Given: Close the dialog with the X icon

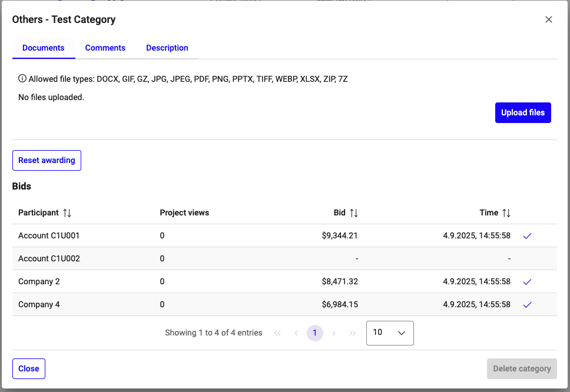Looking at the screenshot, I should point(549,19).
